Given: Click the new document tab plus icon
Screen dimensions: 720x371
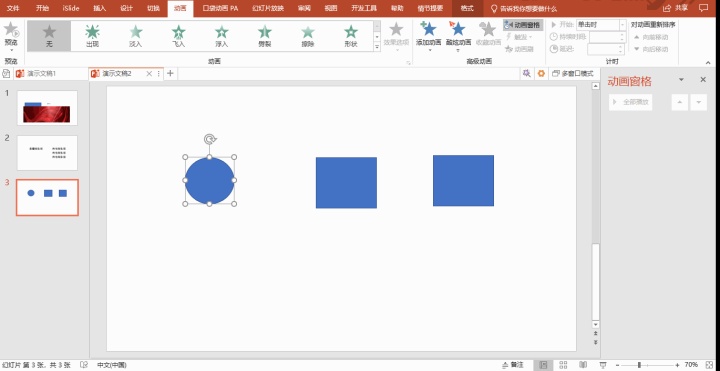Looking at the screenshot, I should coord(170,73).
